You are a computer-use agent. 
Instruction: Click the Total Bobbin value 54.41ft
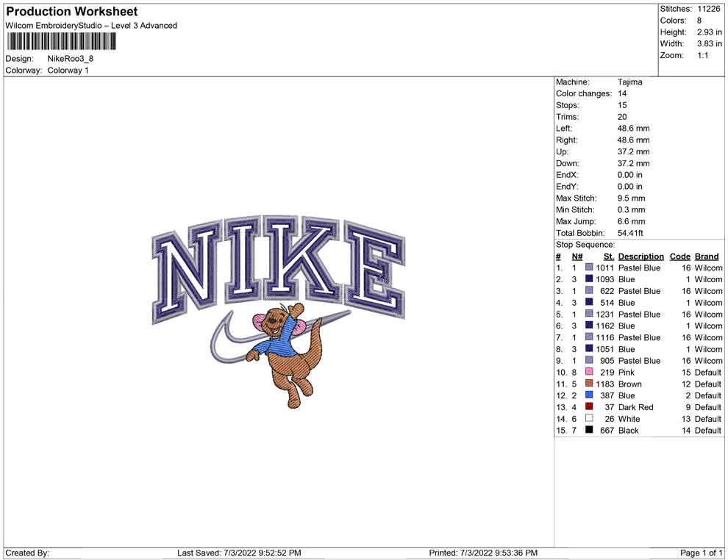(x=630, y=233)
